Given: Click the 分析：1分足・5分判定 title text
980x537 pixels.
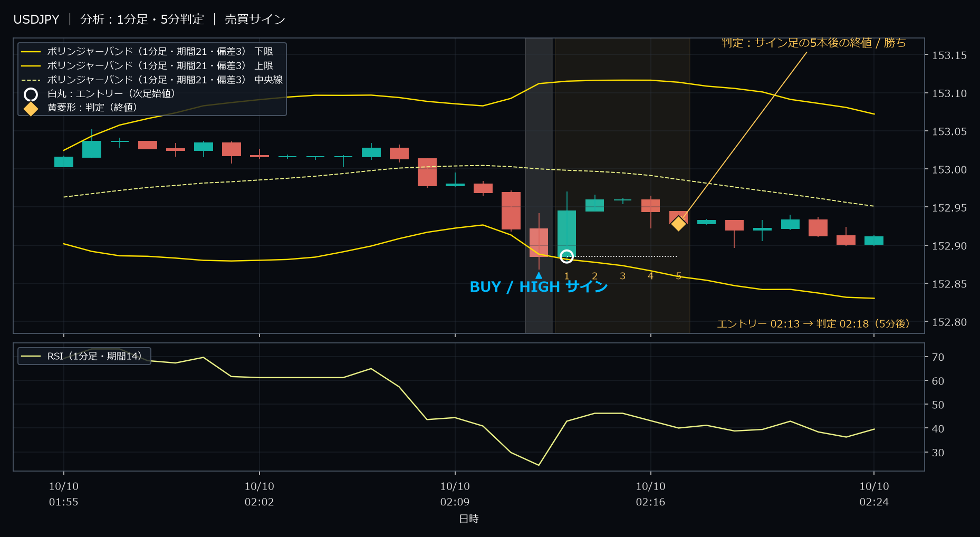Looking at the screenshot, I should tap(142, 20).
